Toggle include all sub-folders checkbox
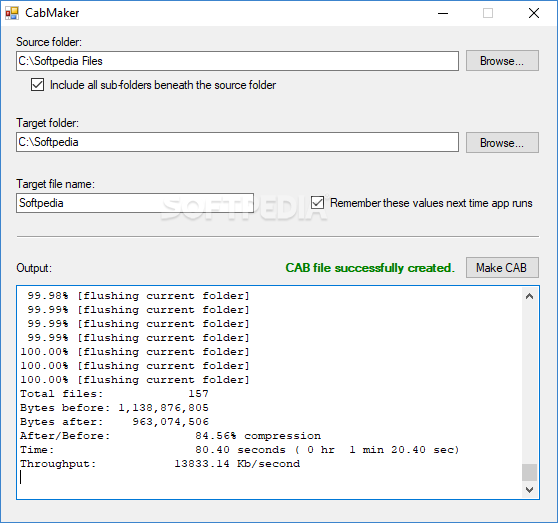This screenshot has width=558, height=523. pyautogui.click(x=37, y=85)
